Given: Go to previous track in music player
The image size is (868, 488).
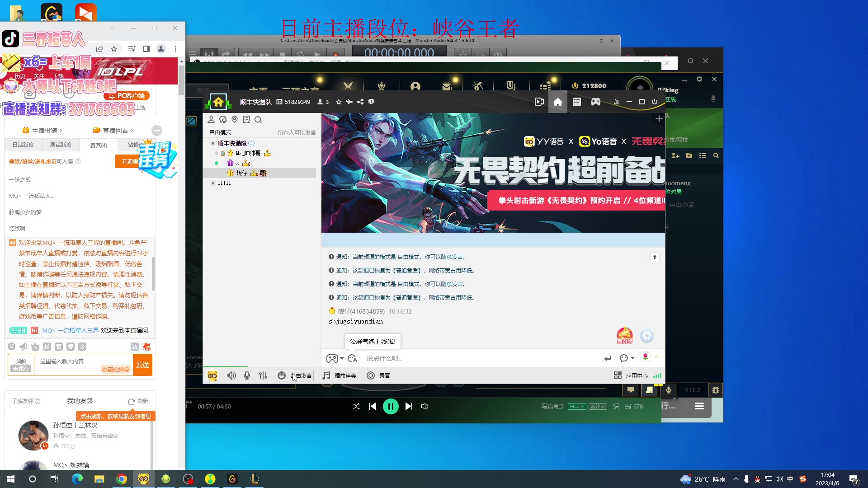Looking at the screenshot, I should point(373,406).
